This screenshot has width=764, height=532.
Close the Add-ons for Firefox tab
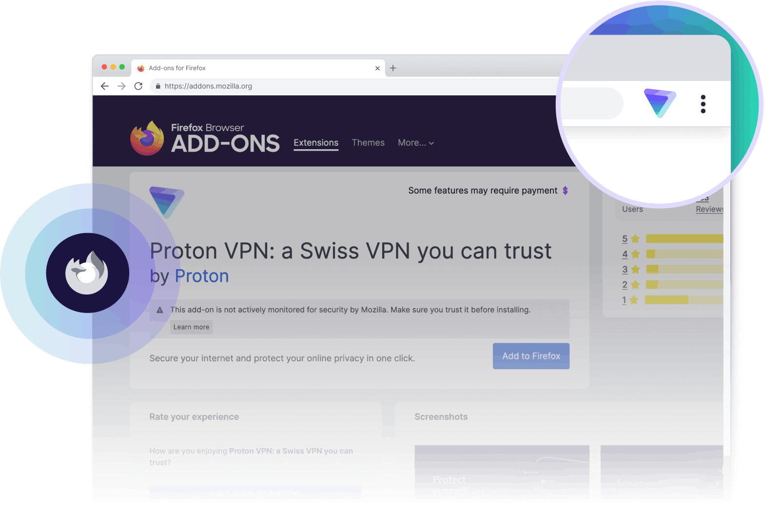377,68
